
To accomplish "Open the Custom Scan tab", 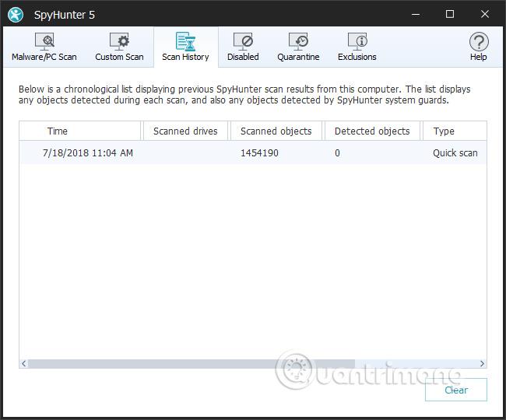I will (x=119, y=47).
